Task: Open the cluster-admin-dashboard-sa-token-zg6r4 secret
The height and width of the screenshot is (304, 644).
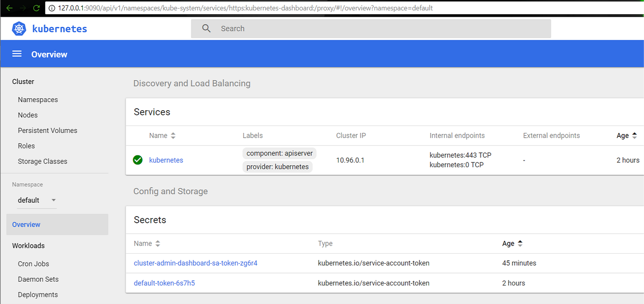Action: [195, 263]
